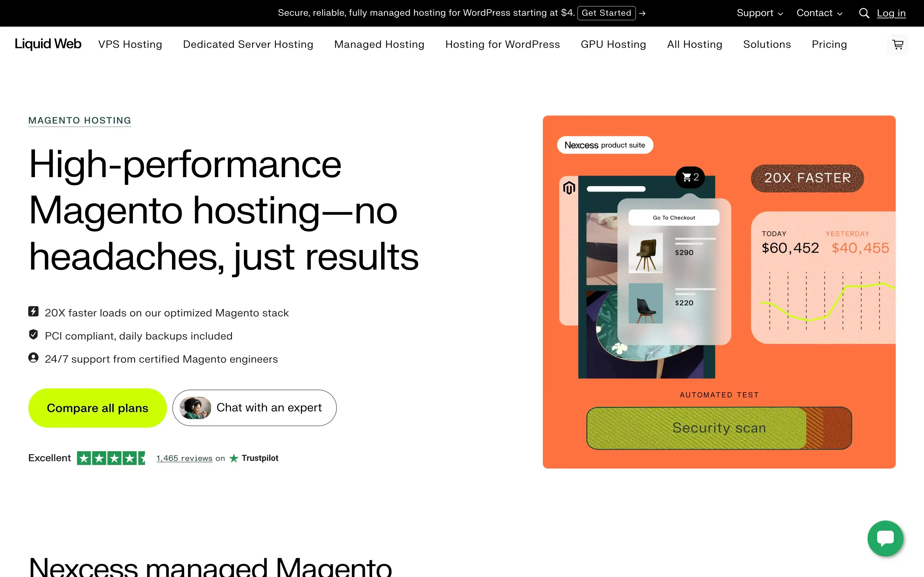This screenshot has height=577, width=924.
Task: Open the VPS Hosting menu item
Action: 130,45
